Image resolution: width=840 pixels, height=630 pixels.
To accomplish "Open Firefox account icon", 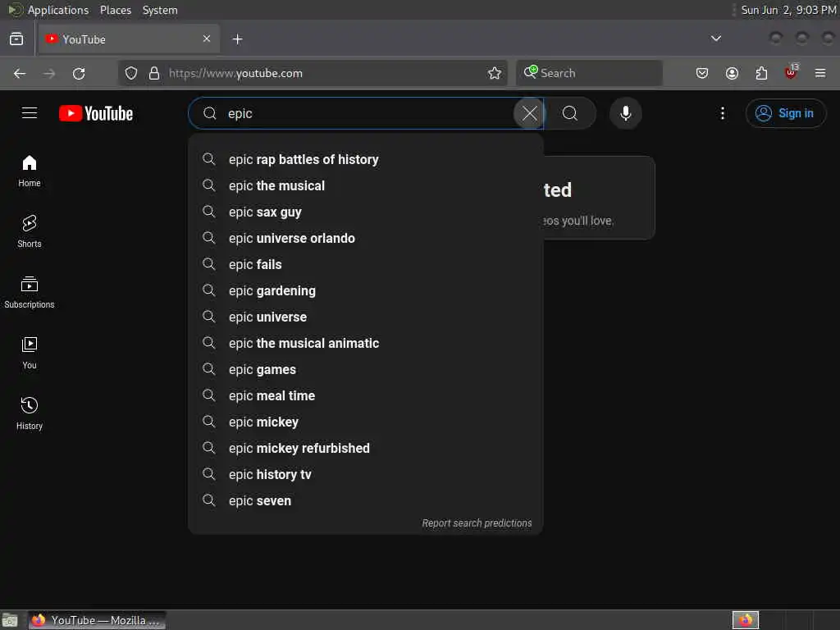I will 732,73.
